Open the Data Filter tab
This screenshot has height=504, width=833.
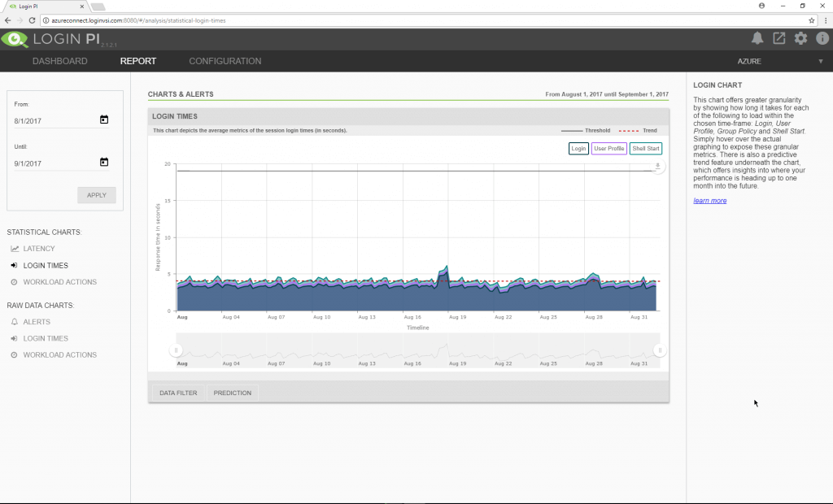tap(178, 393)
